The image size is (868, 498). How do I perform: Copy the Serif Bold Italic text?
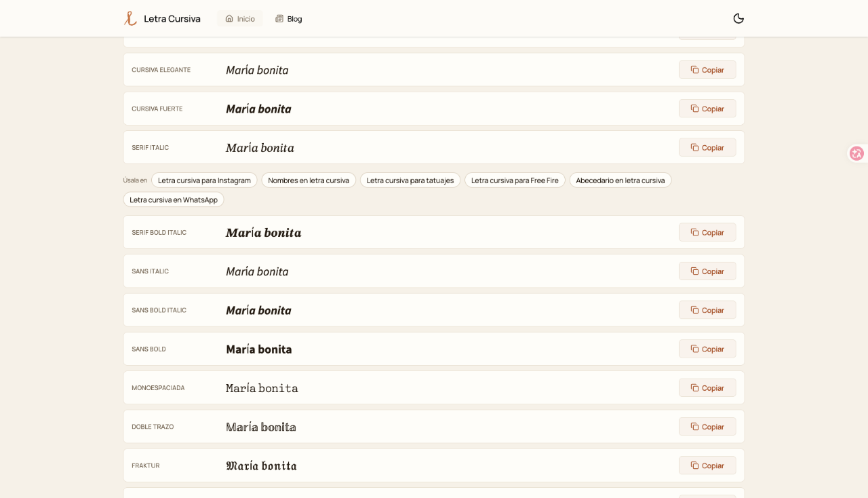coord(707,232)
